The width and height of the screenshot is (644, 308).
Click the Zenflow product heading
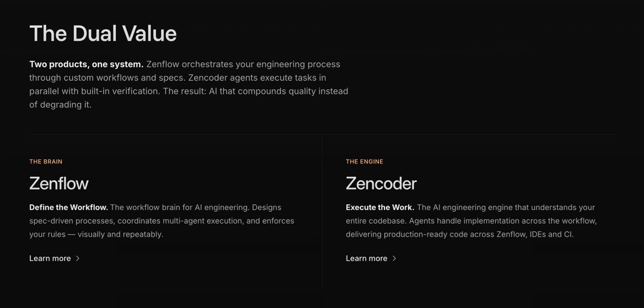pos(59,183)
